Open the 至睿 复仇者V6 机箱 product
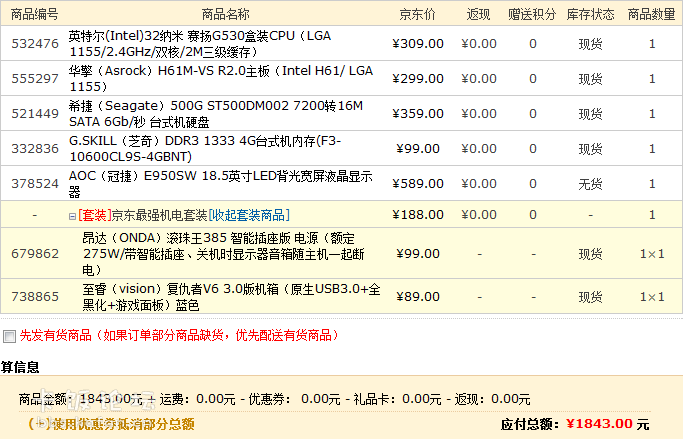This screenshot has height=439, width=685. click(x=232, y=297)
